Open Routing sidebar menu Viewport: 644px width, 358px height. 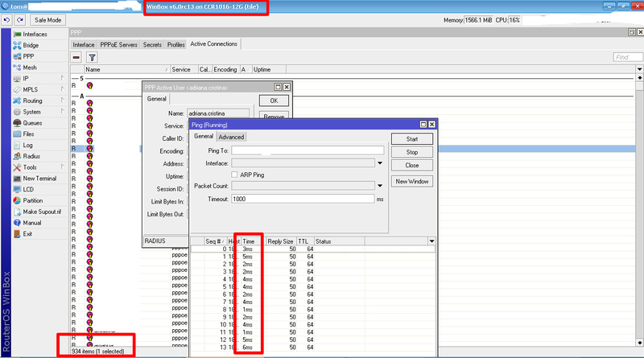(x=32, y=101)
